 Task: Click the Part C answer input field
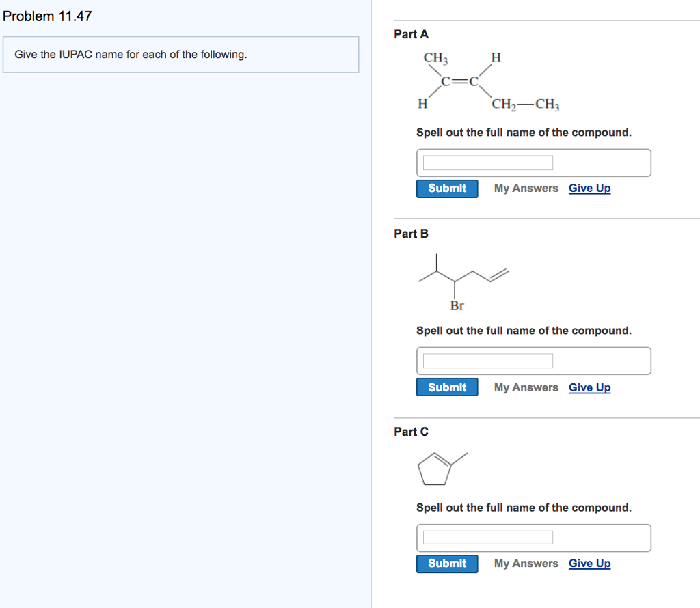click(x=487, y=538)
